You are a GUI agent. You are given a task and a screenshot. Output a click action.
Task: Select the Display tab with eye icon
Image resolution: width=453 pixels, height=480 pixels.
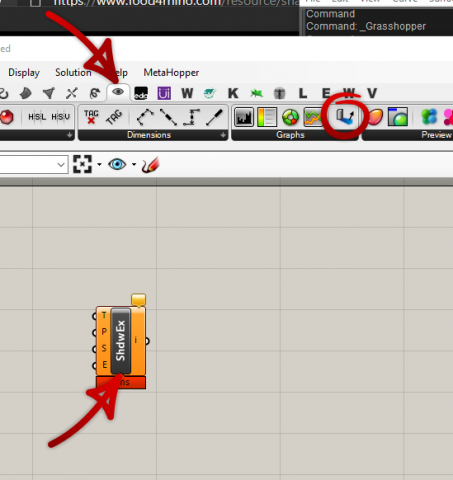[118, 92]
